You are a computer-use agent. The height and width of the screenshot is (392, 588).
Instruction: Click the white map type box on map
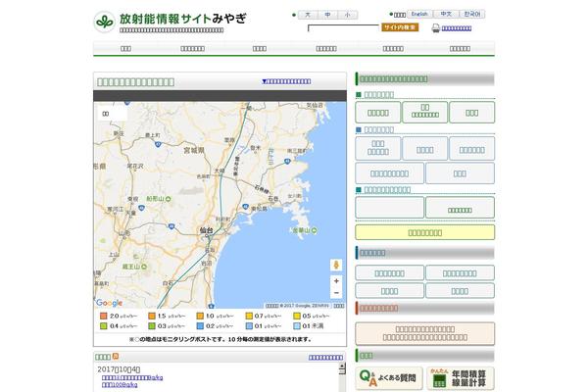coord(112,114)
